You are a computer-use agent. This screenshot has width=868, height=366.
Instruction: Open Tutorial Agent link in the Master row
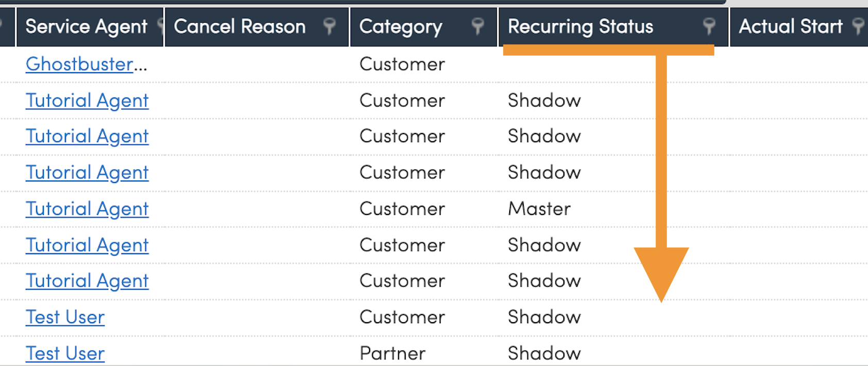tap(87, 209)
